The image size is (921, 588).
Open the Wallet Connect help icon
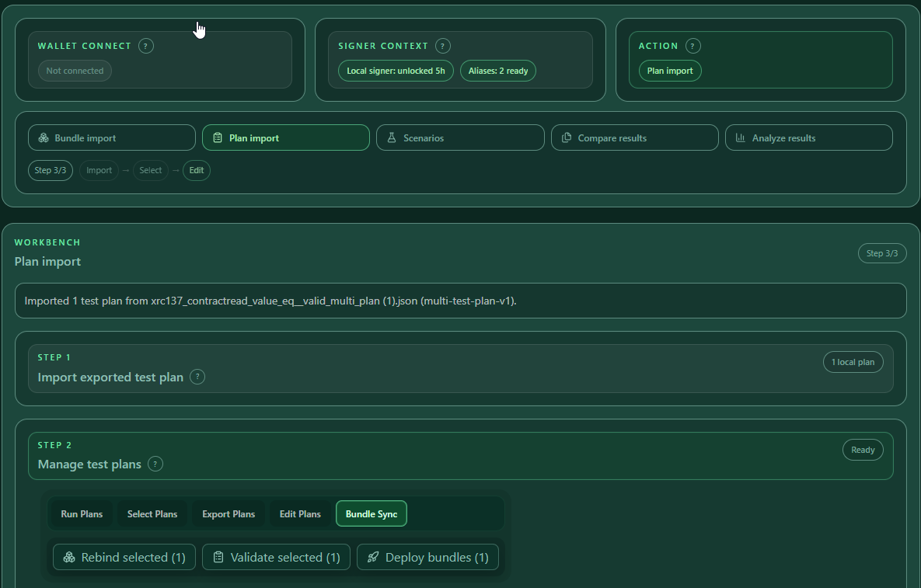tap(145, 46)
